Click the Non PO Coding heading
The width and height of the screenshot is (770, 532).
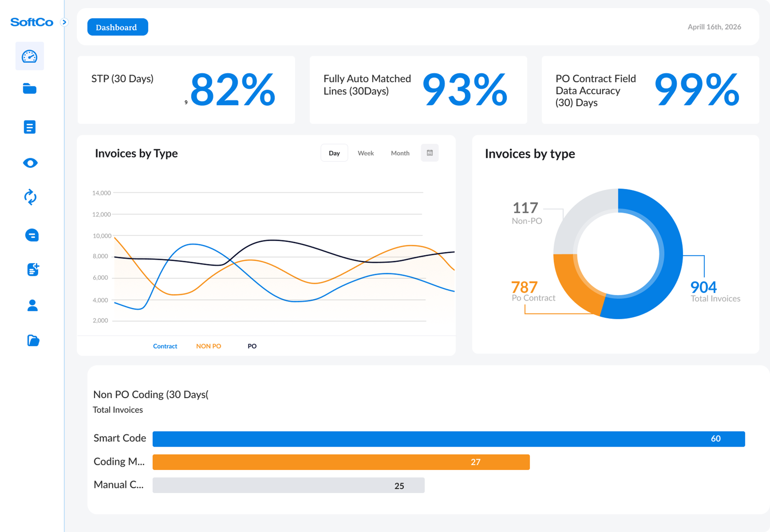(x=151, y=395)
